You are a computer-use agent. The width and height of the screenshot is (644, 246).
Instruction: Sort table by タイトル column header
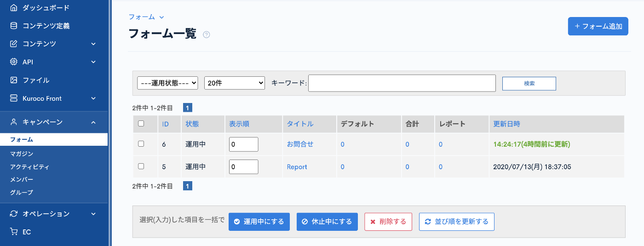click(x=300, y=124)
